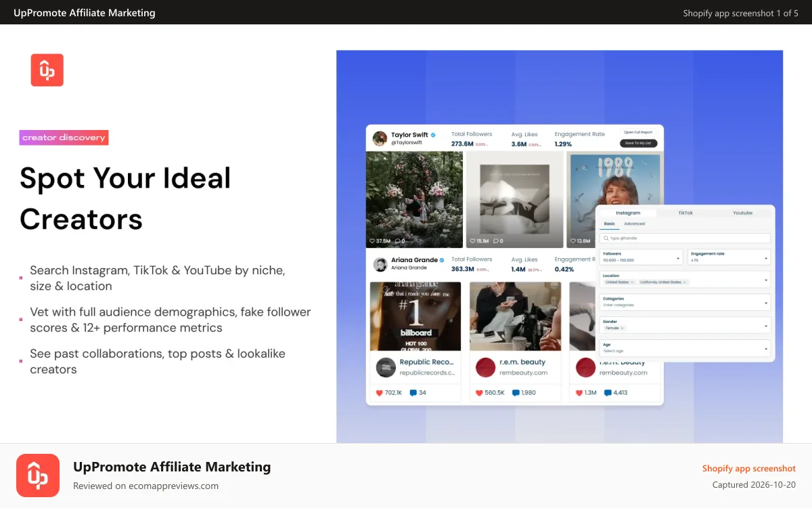The height and width of the screenshot is (508, 812).
Task: Click the search magnifier in the handle field
Action: [606, 238]
